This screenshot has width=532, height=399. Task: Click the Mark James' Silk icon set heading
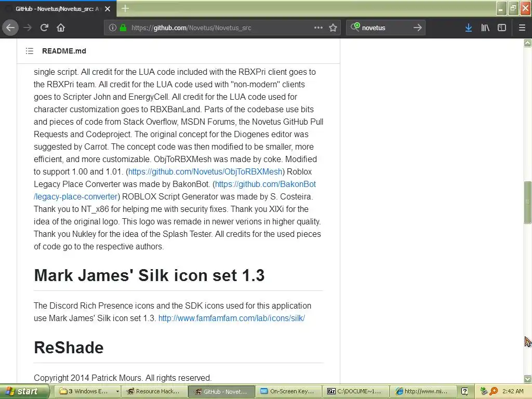149,275
